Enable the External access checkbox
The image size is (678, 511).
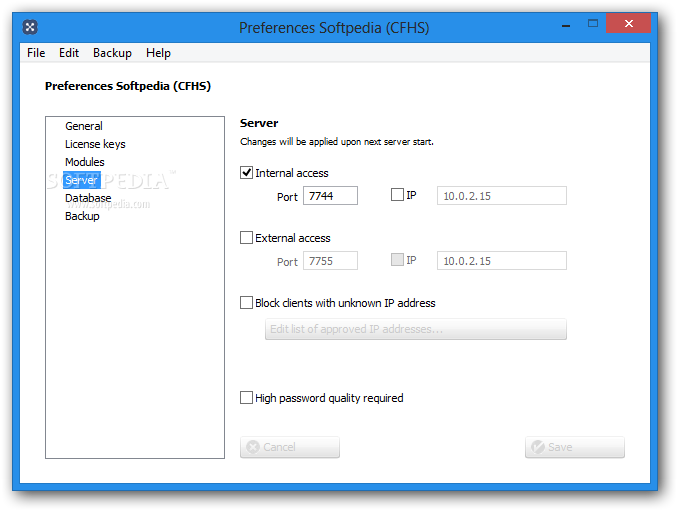click(x=246, y=238)
